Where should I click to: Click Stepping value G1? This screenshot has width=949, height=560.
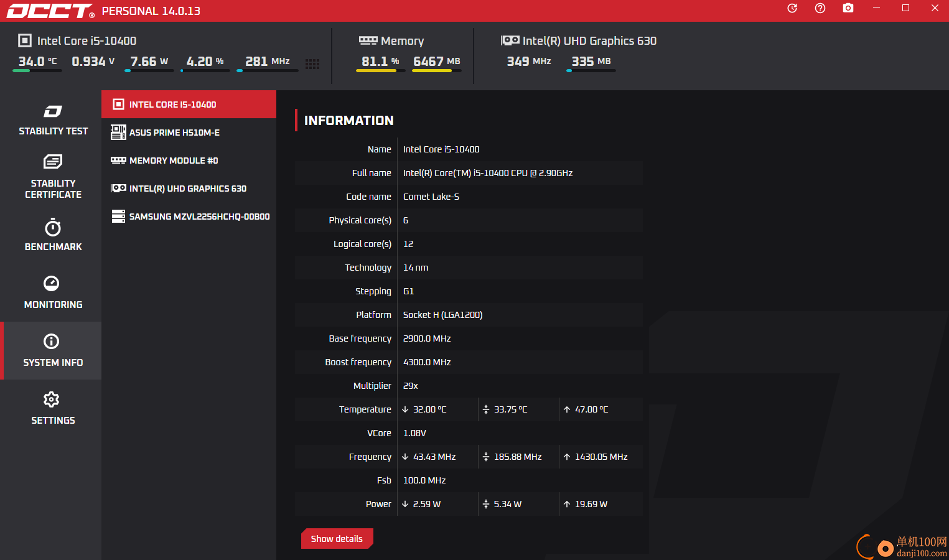(x=409, y=291)
